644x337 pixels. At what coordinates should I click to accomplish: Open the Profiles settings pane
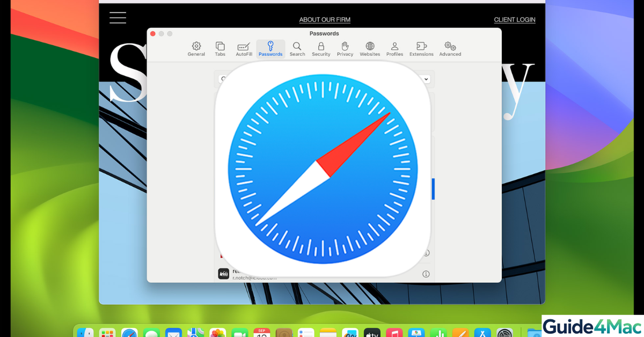click(x=394, y=48)
